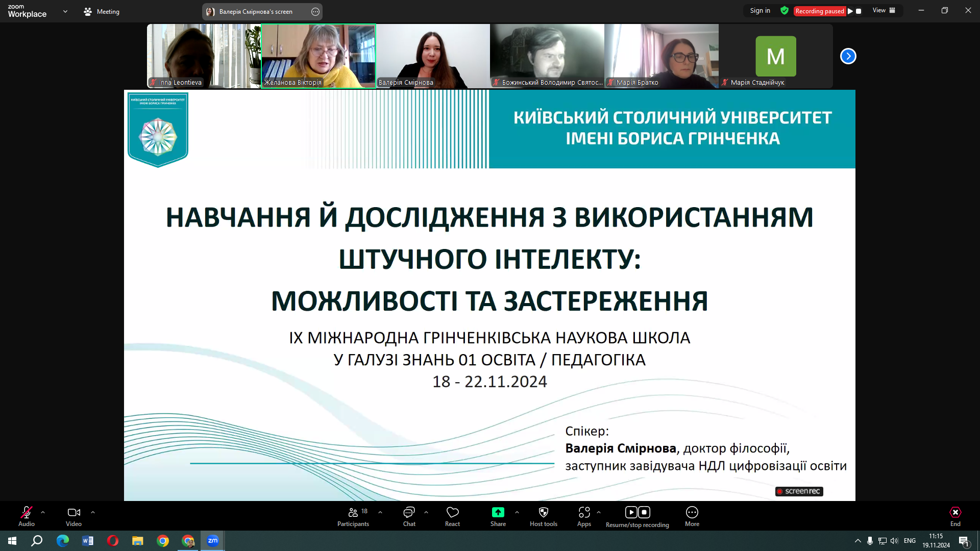Viewport: 980px width, 551px height.
Task: Open the Apps icon in the toolbar
Action: [584, 512]
